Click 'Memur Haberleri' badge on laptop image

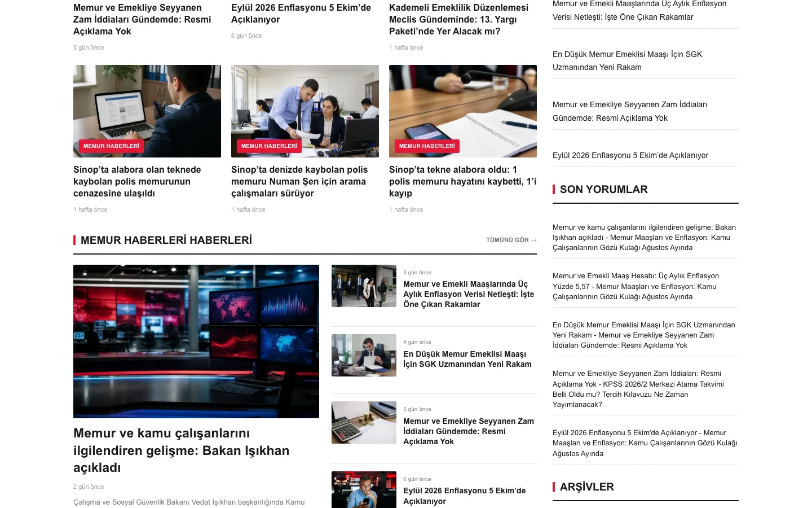click(111, 146)
